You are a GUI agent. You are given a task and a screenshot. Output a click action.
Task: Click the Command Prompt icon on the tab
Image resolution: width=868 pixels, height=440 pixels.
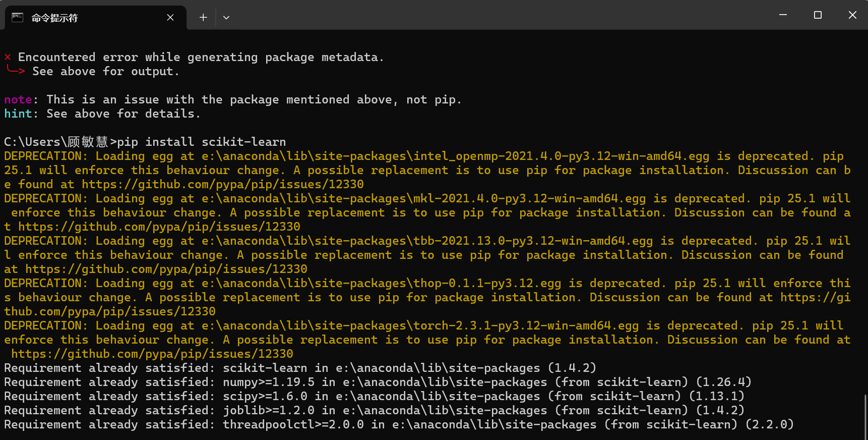[18, 17]
